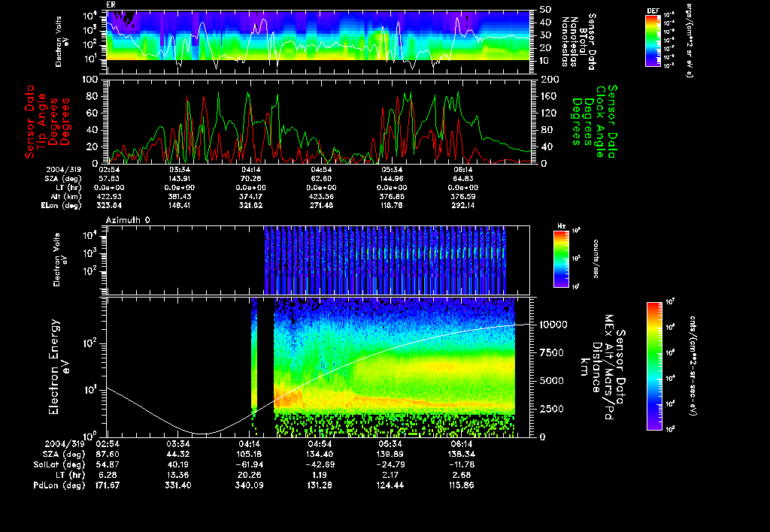Click the 7500 km distance tick label
This screenshot has height=532, width=770.
551,353
